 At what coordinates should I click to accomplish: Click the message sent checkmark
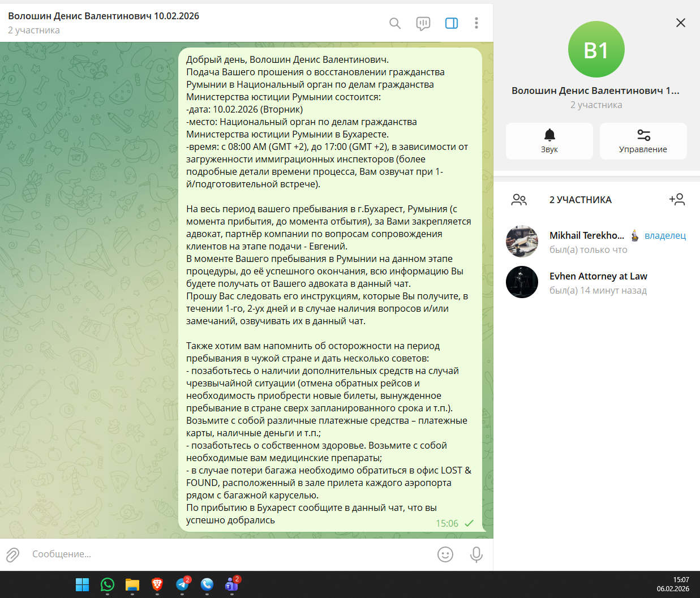[x=469, y=523]
